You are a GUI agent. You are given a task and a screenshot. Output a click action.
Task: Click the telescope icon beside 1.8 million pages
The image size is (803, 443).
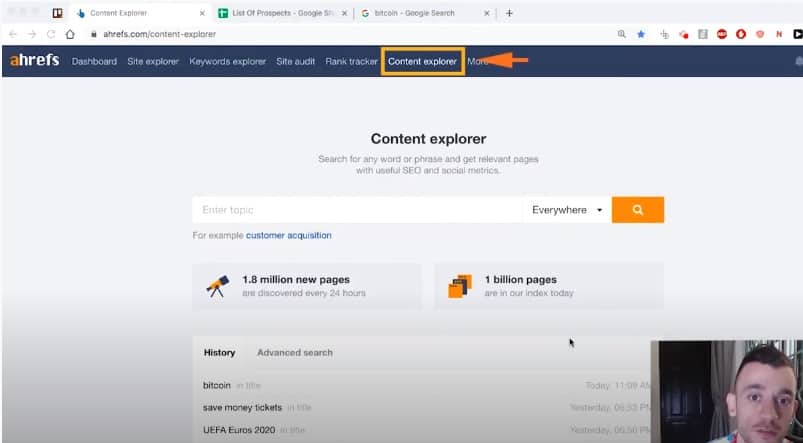218,286
